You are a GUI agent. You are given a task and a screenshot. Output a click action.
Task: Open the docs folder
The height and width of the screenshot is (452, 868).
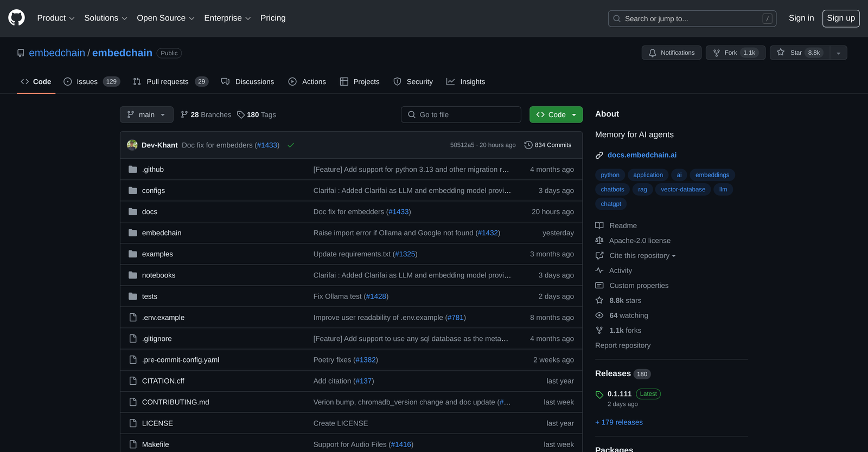150,211
